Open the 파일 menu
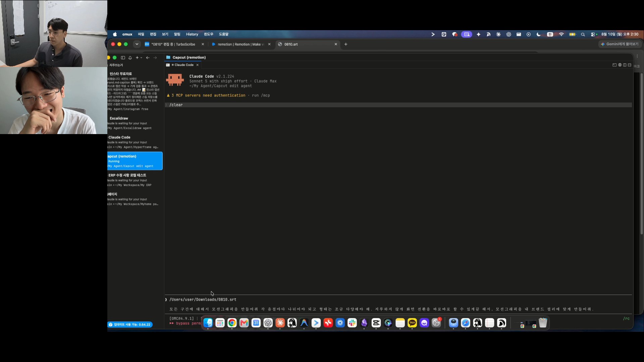Image resolution: width=644 pixels, height=362 pixels. coord(141,34)
